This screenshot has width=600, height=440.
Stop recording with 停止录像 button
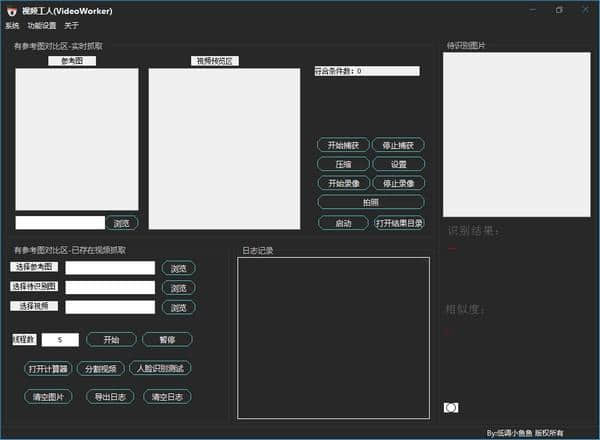point(398,183)
